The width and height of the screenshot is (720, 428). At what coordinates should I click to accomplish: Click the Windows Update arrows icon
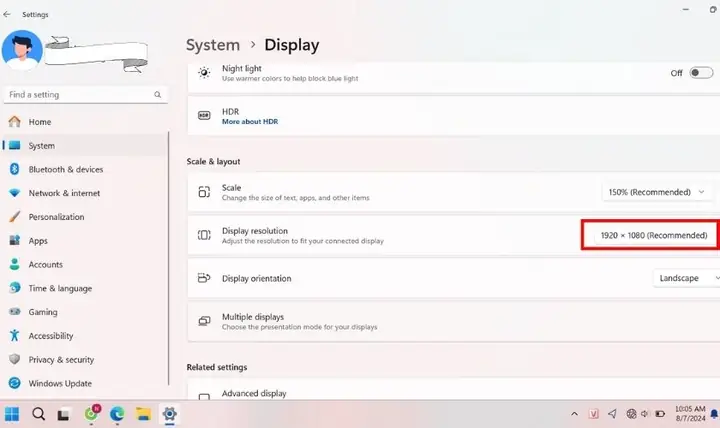click(x=15, y=383)
